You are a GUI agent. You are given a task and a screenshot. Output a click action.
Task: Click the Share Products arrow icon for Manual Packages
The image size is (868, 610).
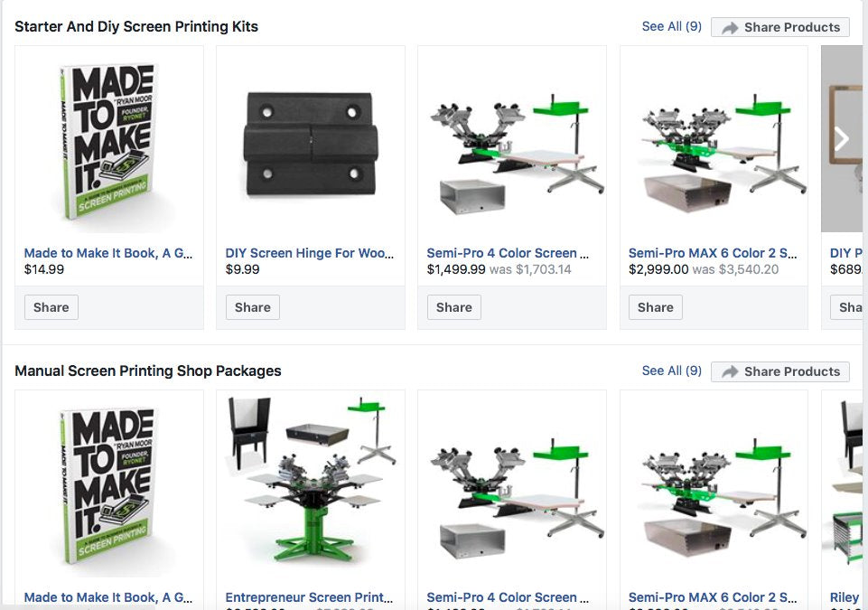tap(730, 371)
